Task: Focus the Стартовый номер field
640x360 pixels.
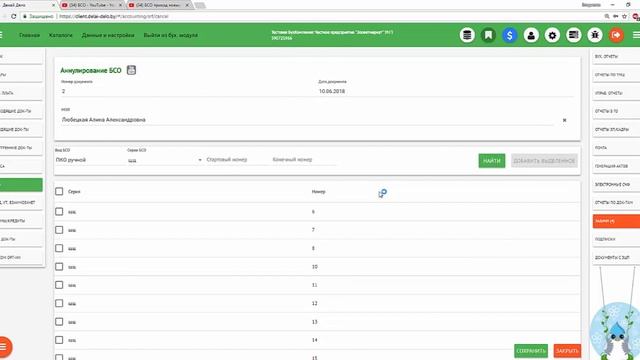Action: [237, 160]
